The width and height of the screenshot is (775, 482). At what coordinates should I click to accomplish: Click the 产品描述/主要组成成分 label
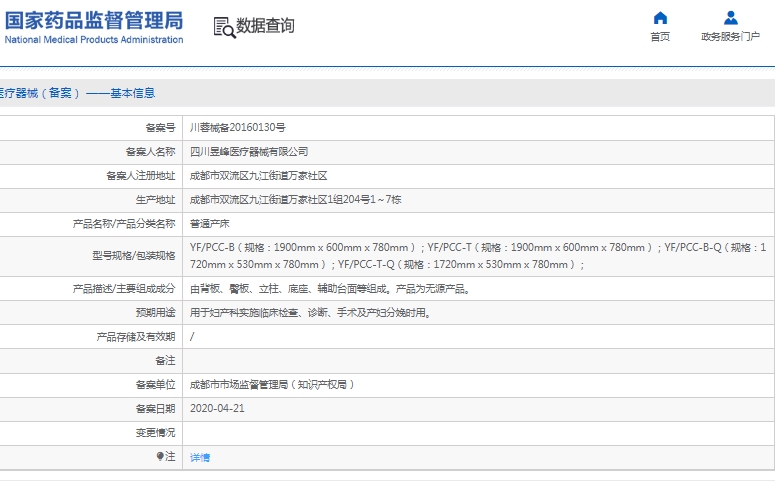coord(124,289)
